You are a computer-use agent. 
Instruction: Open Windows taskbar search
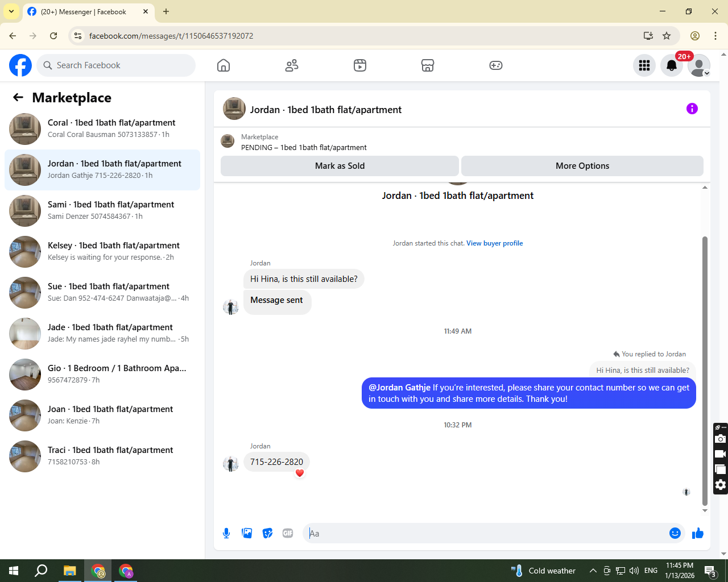pos(41,571)
